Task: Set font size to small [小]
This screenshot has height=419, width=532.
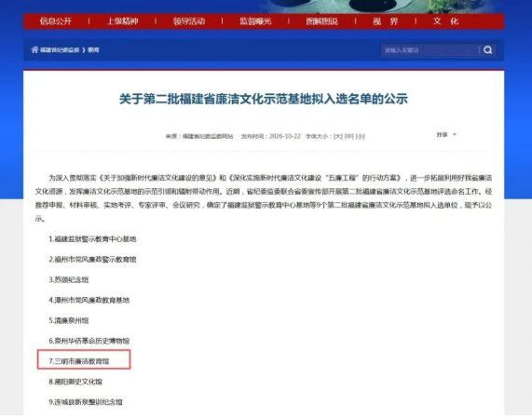Action: click(360, 136)
